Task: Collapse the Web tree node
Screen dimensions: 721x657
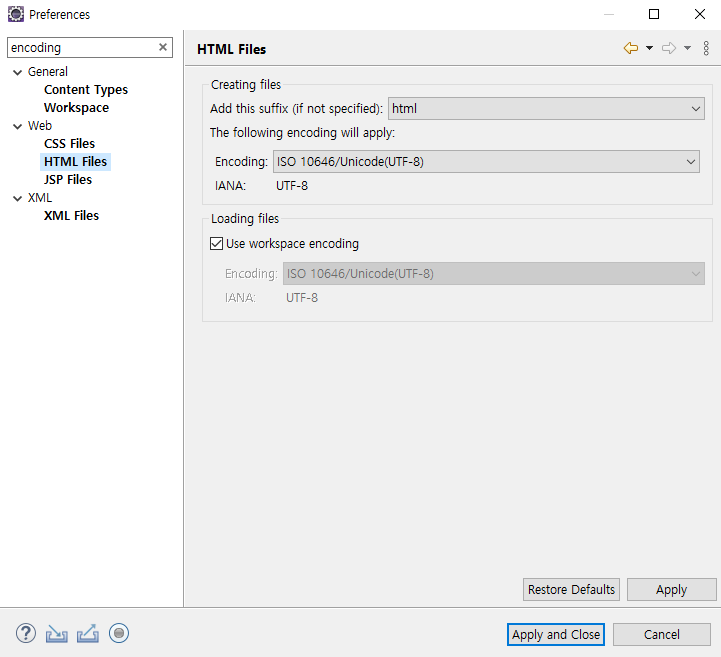Action: pos(17,126)
